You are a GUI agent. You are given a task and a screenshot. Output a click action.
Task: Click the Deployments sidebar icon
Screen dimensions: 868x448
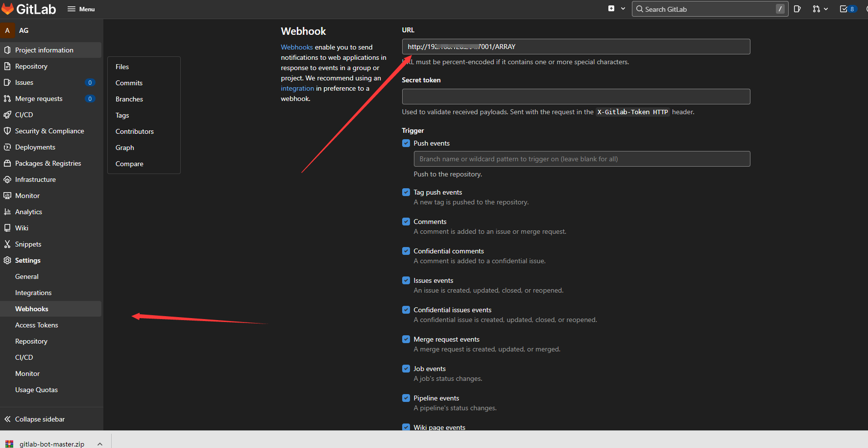point(7,147)
